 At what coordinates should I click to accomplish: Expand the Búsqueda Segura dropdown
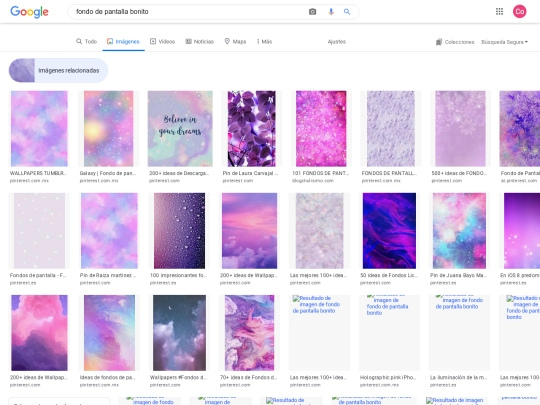click(x=504, y=42)
